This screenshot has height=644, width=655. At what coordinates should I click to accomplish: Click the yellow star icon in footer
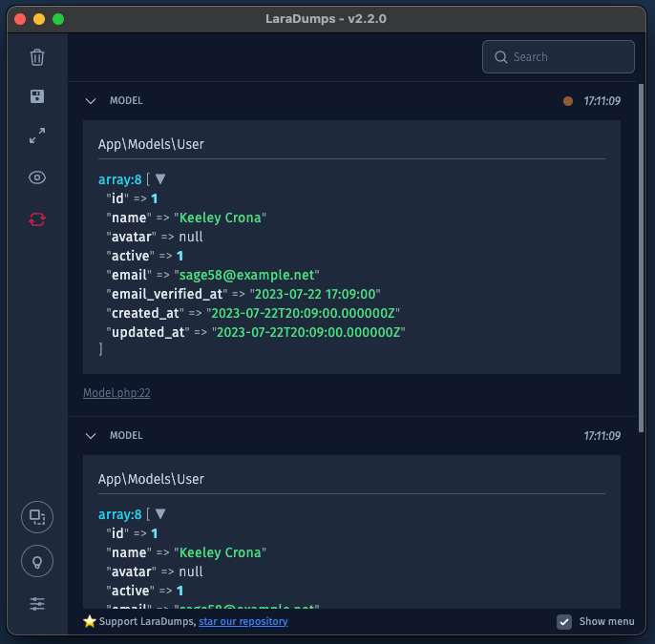click(x=90, y=621)
